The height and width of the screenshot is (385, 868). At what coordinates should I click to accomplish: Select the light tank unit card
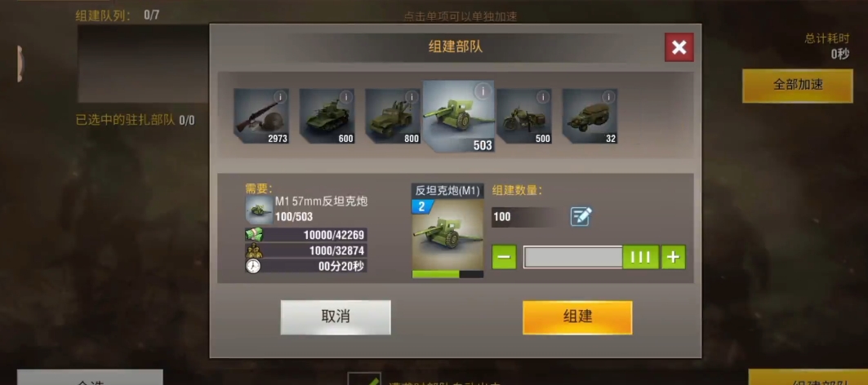click(x=327, y=116)
